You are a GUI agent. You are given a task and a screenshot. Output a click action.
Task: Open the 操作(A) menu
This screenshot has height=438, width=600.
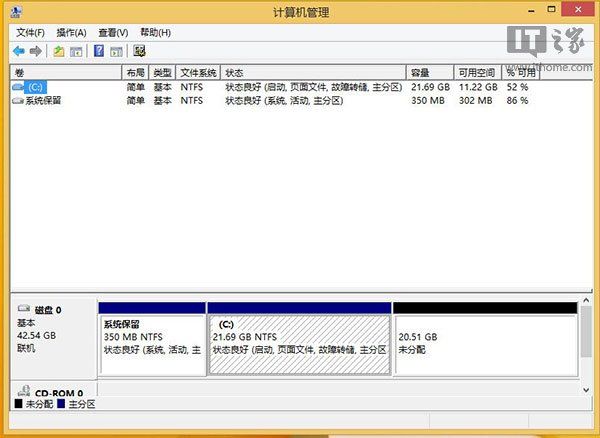click(x=71, y=33)
